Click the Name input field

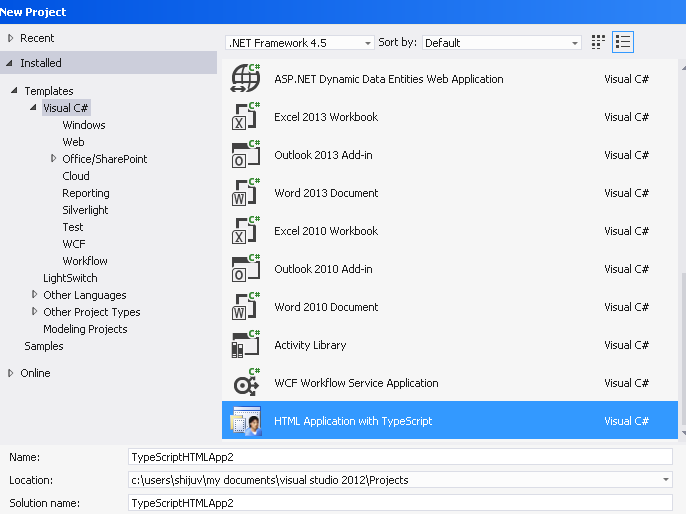coord(400,457)
